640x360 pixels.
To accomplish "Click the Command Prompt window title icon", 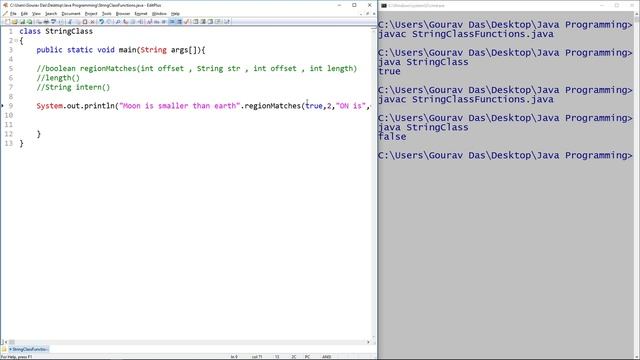I will 384,6.
